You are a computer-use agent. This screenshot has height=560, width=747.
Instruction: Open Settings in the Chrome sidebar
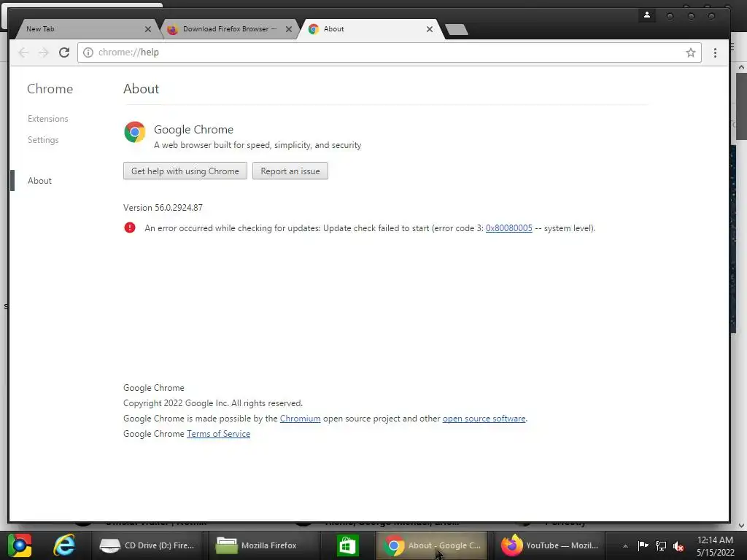tap(43, 139)
